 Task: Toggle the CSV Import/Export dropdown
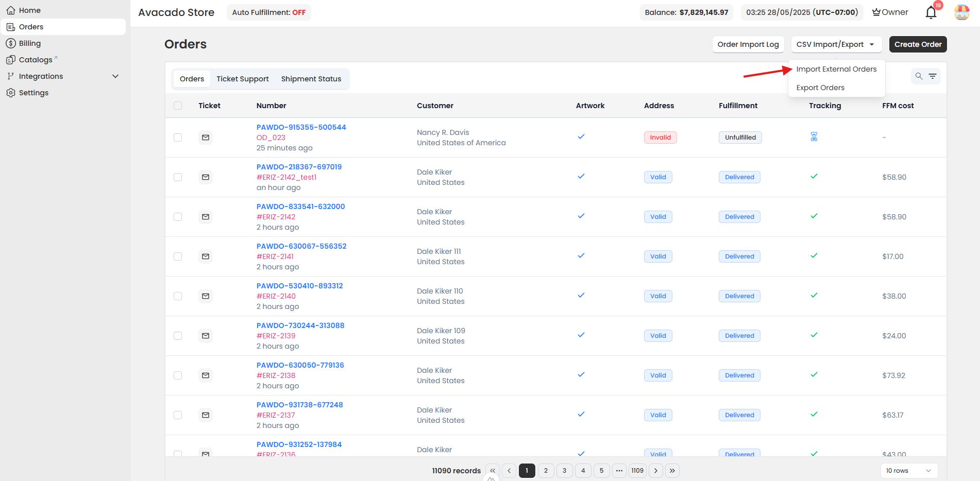pos(836,44)
